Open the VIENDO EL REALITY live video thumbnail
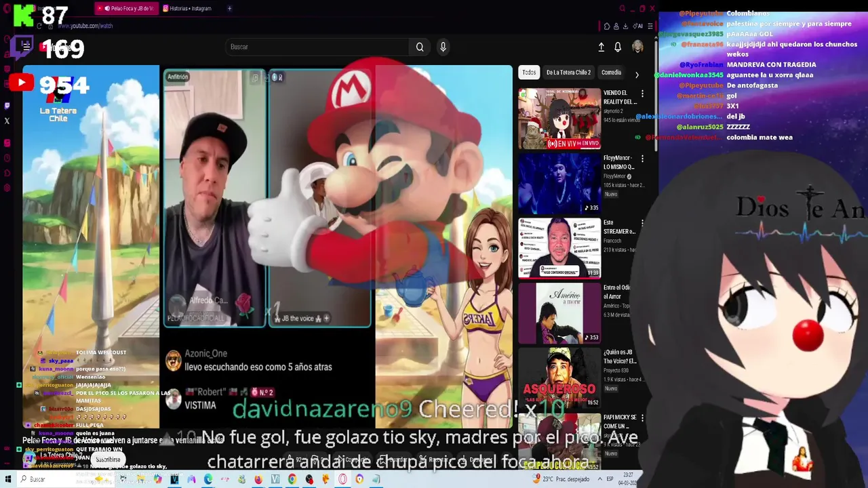This screenshot has height=488, width=868. click(559, 119)
